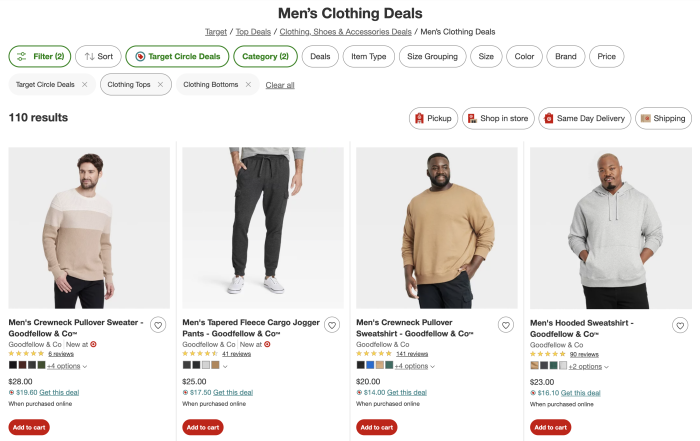Open the Sort options

click(x=98, y=57)
